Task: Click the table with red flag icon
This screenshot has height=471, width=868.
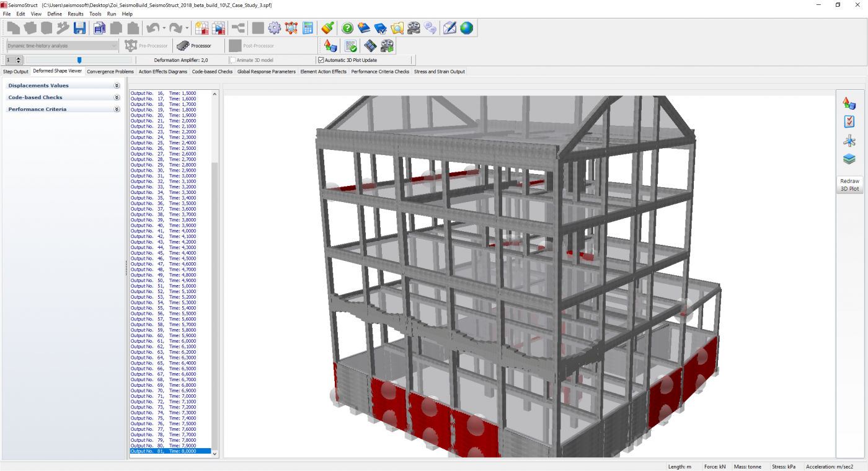Action: pyautogui.click(x=201, y=28)
